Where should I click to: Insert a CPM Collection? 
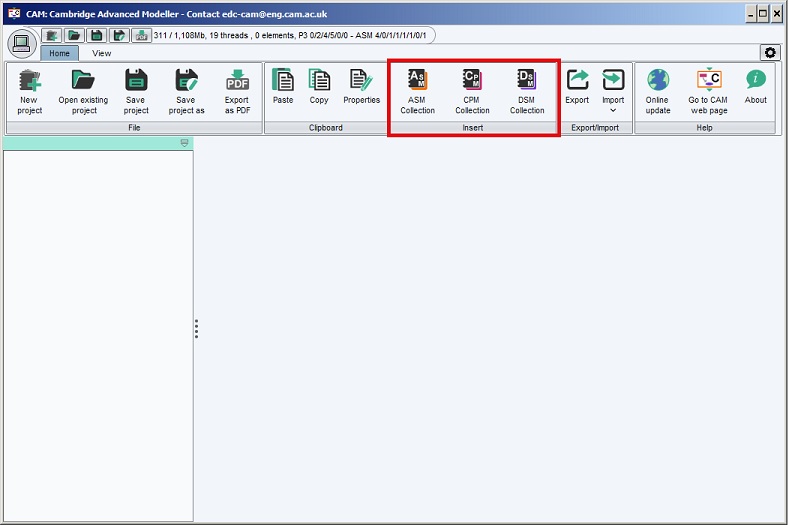coord(472,92)
